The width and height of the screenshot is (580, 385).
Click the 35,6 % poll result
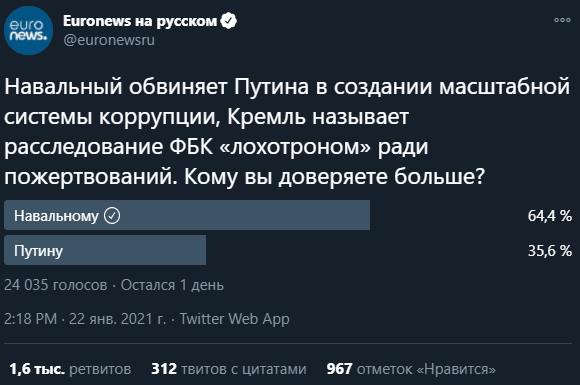550,250
